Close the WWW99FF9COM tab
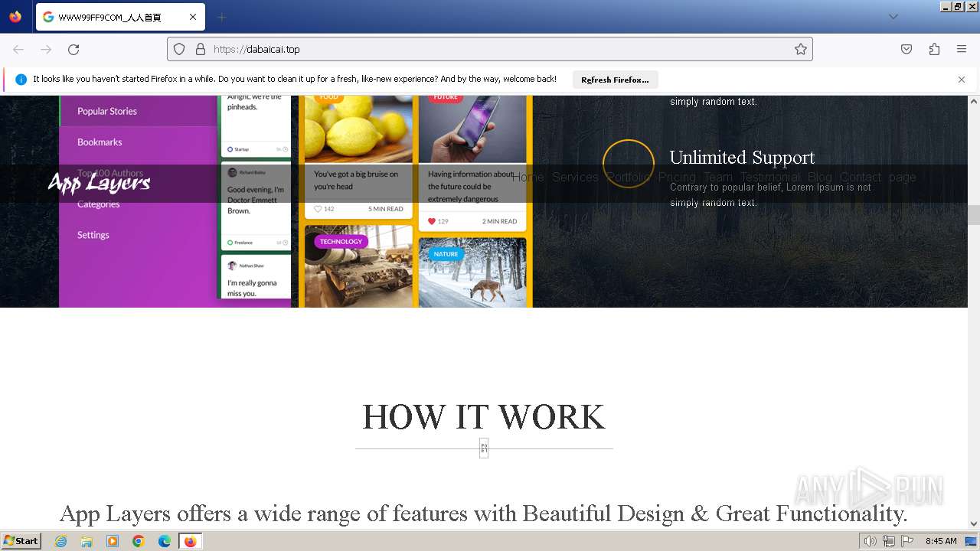Image resolution: width=980 pixels, height=551 pixels. pyautogui.click(x=193, y=17)
